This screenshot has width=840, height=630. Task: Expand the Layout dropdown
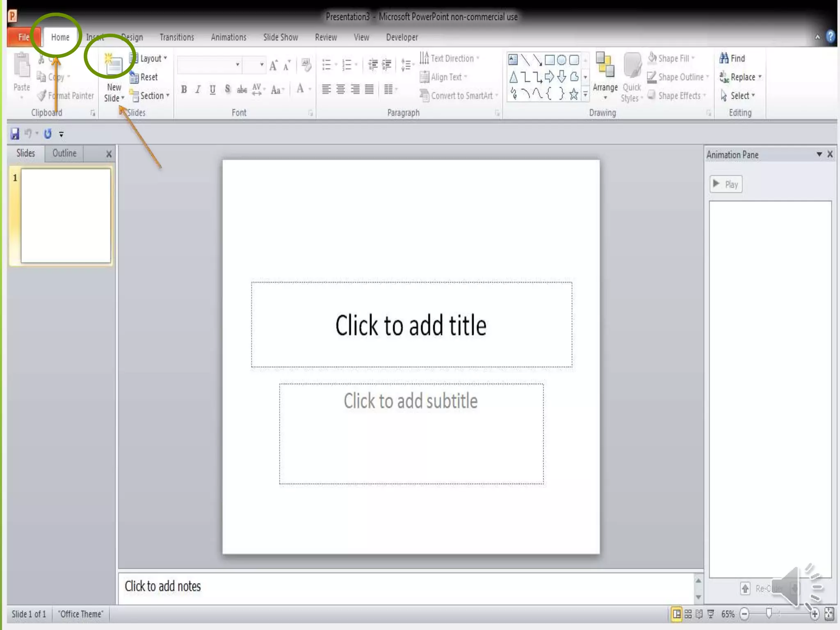click(150, 58)
